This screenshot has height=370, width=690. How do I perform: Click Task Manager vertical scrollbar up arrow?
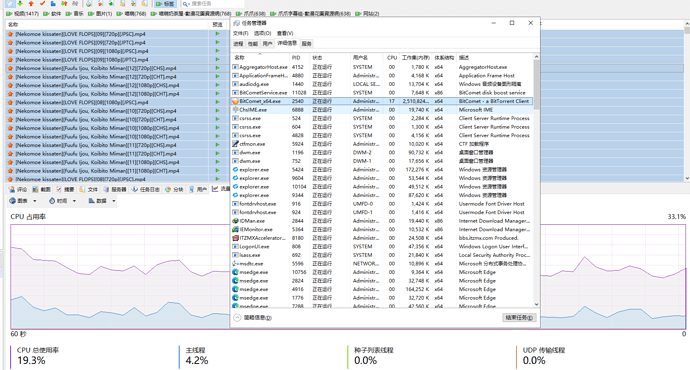(x=536, y=57)
